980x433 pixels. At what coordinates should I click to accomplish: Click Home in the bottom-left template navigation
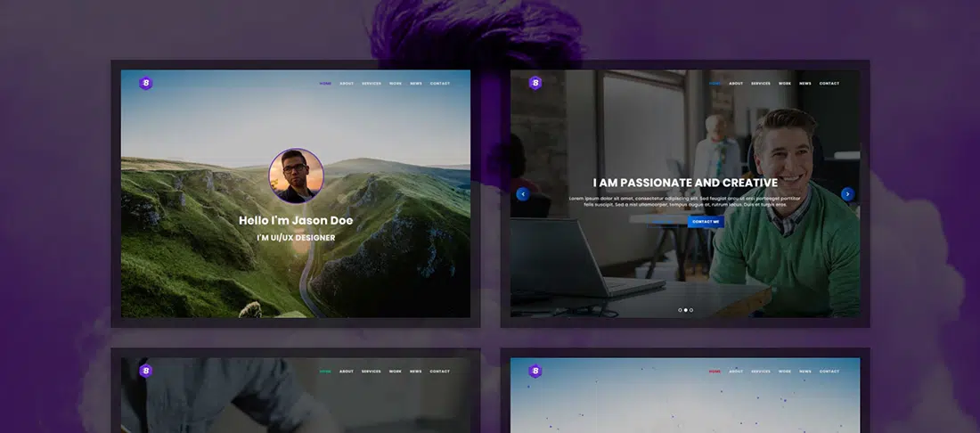point(325,372)
